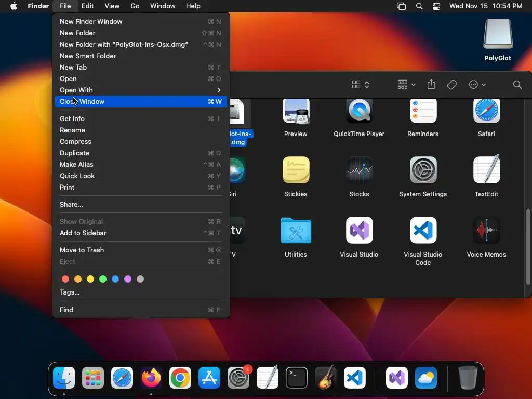
Task: Open Control Center in menu bar
Action: click(x=436, y=6)
